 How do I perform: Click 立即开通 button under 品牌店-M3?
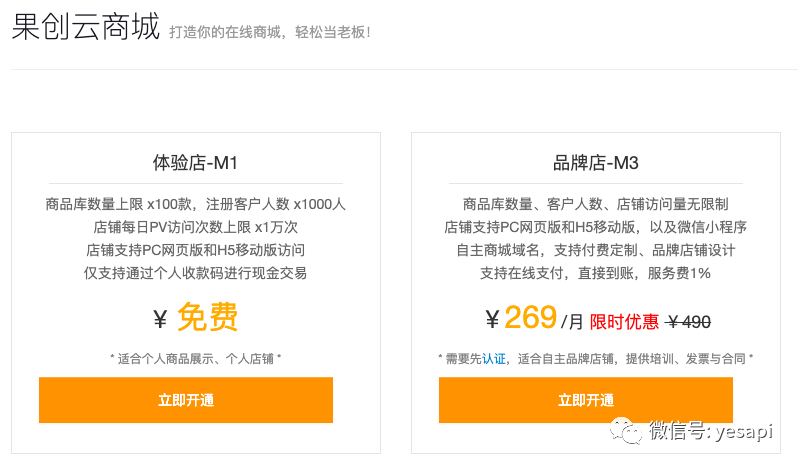[x=586, y=400]
